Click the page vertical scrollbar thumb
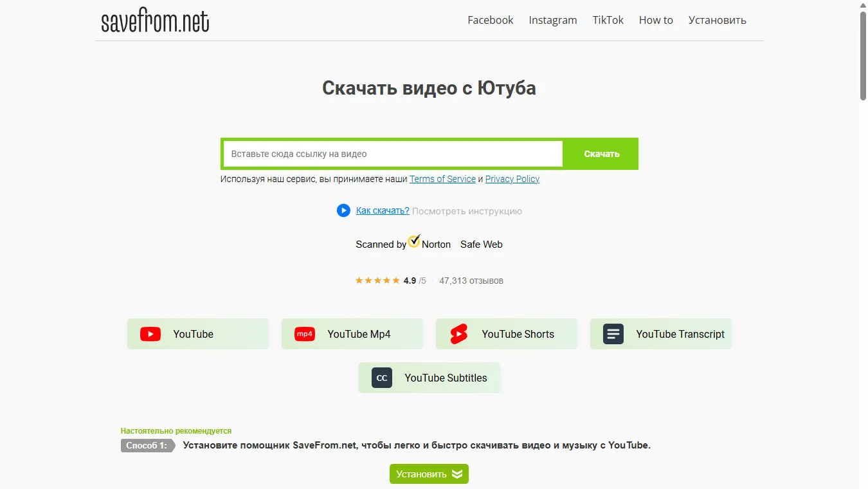 pos(863,56)
